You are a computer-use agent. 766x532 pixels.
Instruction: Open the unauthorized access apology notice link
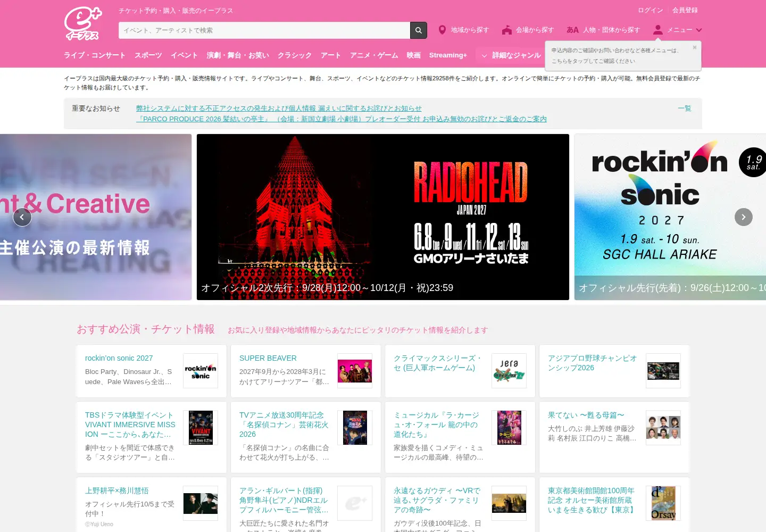tap(279, 109)
